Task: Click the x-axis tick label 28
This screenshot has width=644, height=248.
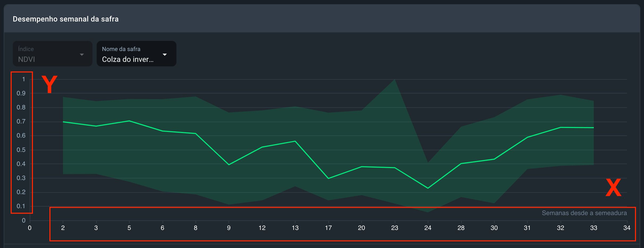Action: (x=461, y=228)
